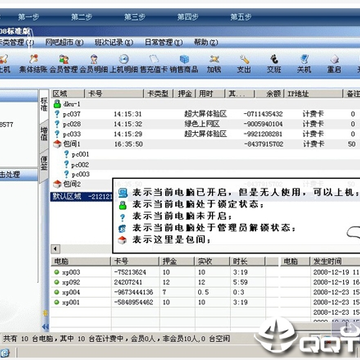Select the xy003 row in lower table
The image size is (360, 360).
pos(164,272)
